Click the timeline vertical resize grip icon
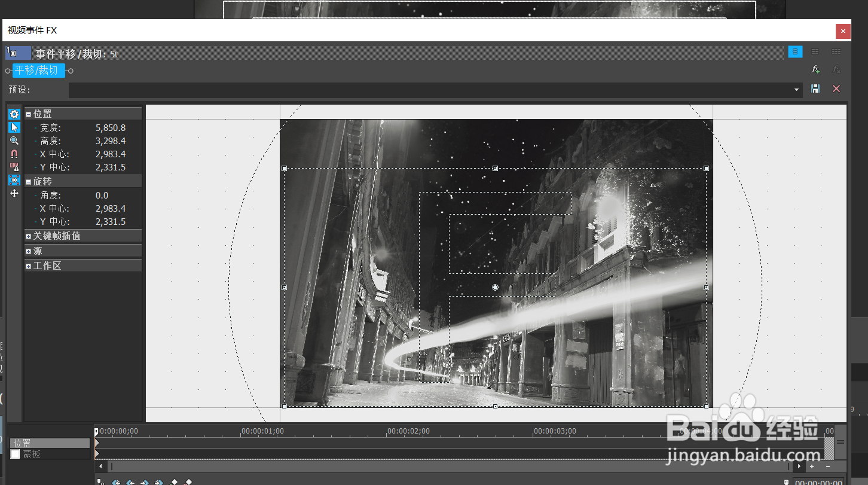This screenshot has height=485, width=868. 841,442
